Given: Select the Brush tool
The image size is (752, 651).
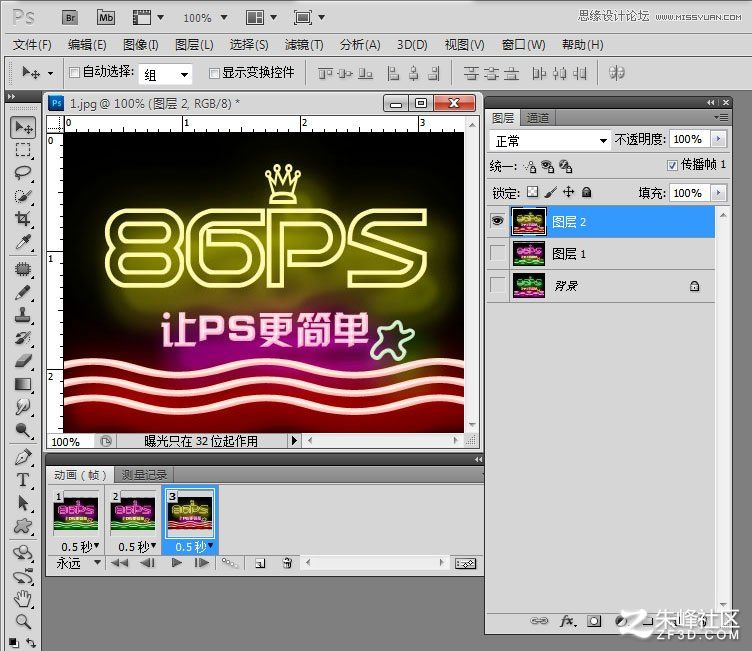Looking at the screenshot, I should coord(23,292).
